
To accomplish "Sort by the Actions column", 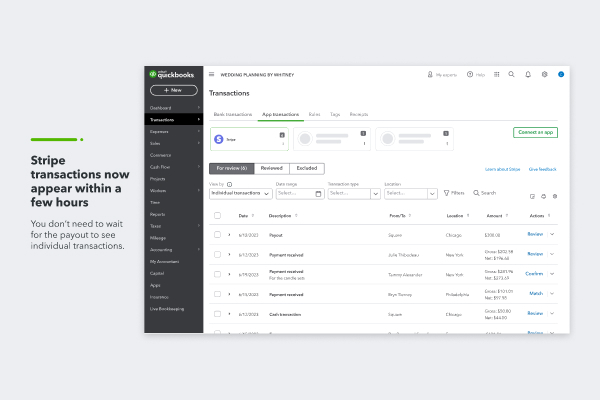I will [540, 216].
